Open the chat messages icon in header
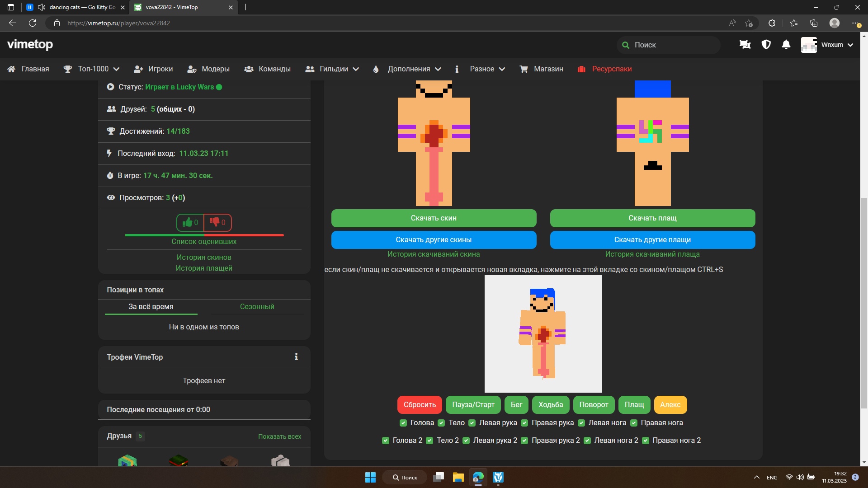 745,45
